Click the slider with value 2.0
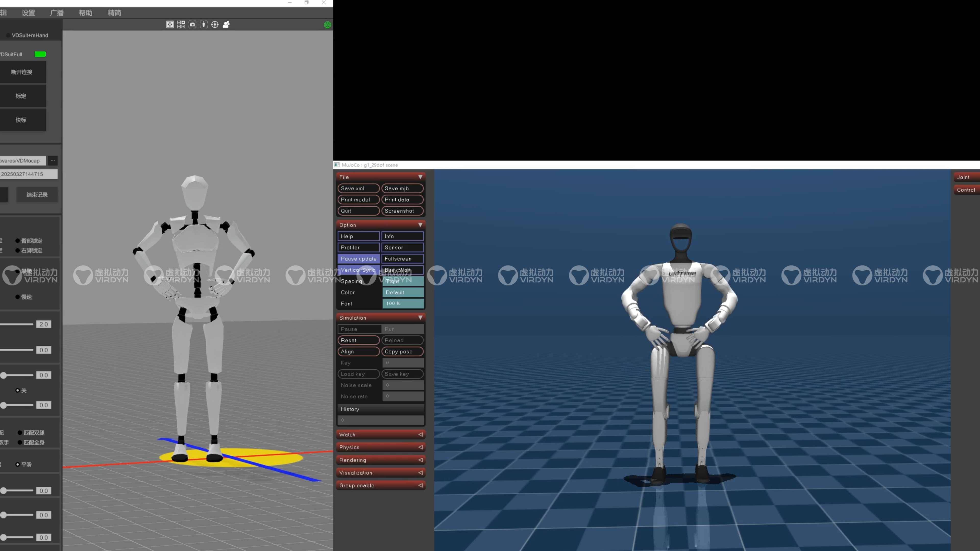Viewport: 980px width, 551px height. 17,324
